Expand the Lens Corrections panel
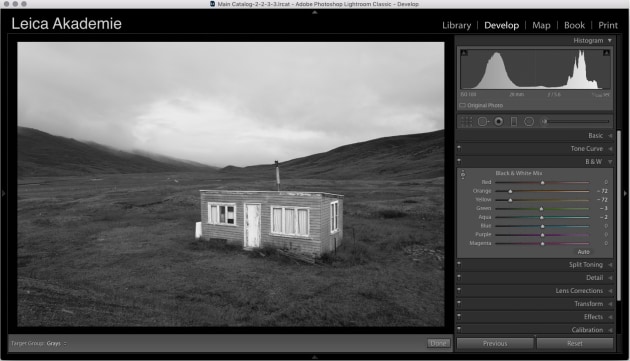630x361 pixels. tap(610, 291)
